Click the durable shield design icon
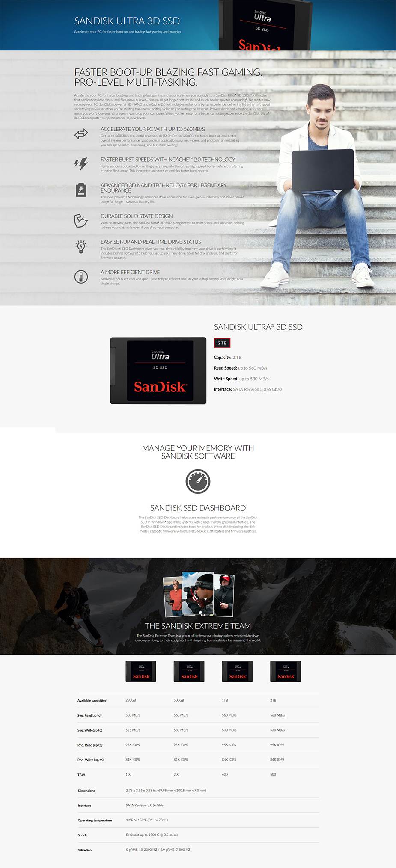 [x=81, y=221]
